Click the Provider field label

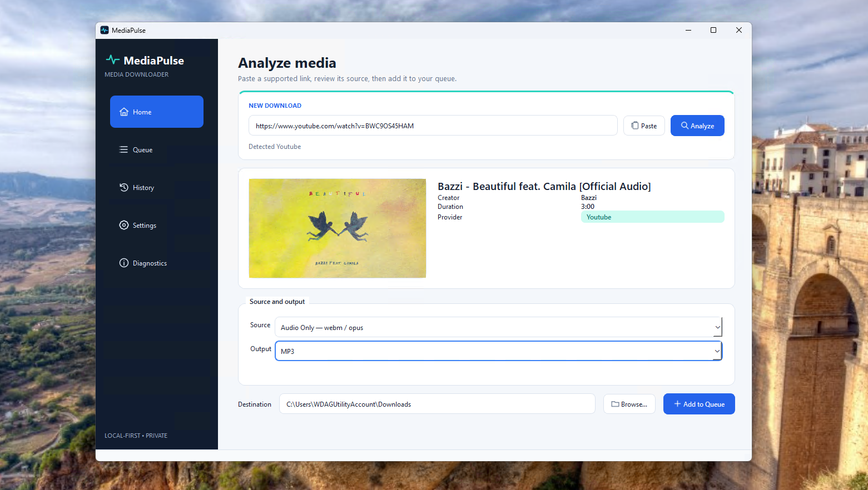coord(450,217)
